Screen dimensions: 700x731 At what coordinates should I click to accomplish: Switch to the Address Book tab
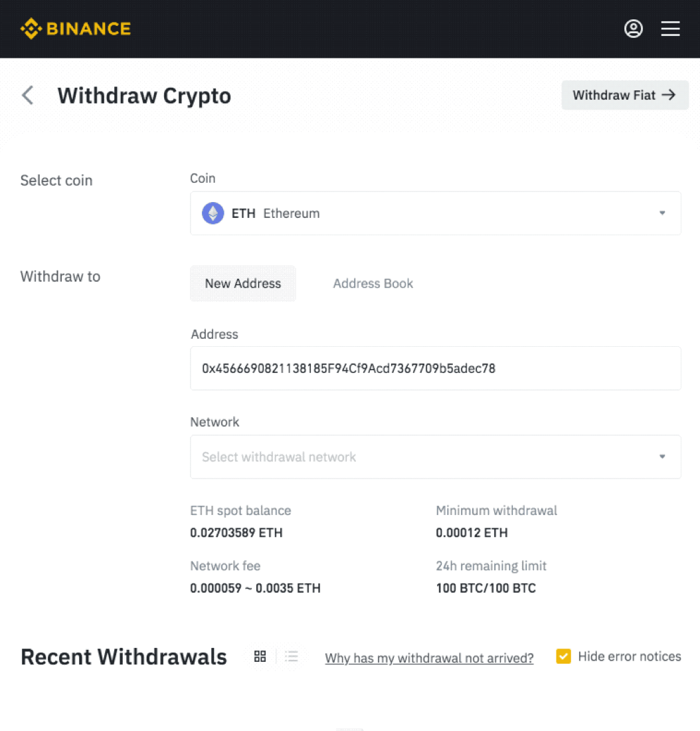point(373,284)
